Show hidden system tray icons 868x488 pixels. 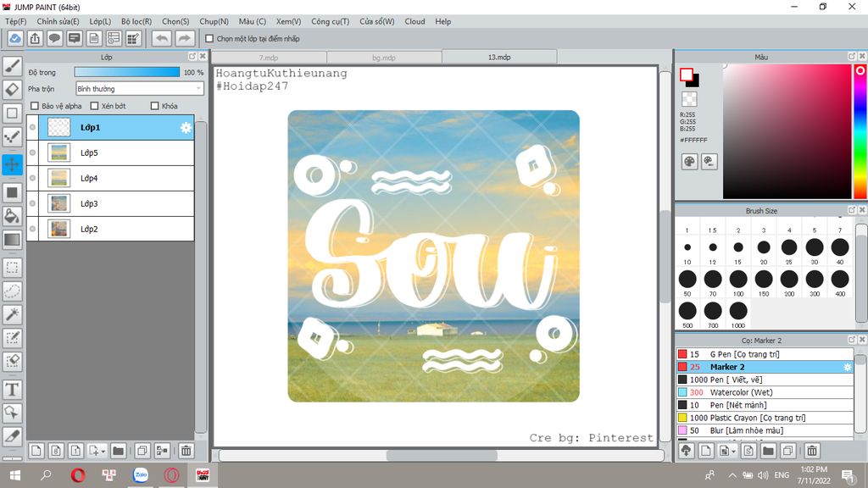[732, 475]
